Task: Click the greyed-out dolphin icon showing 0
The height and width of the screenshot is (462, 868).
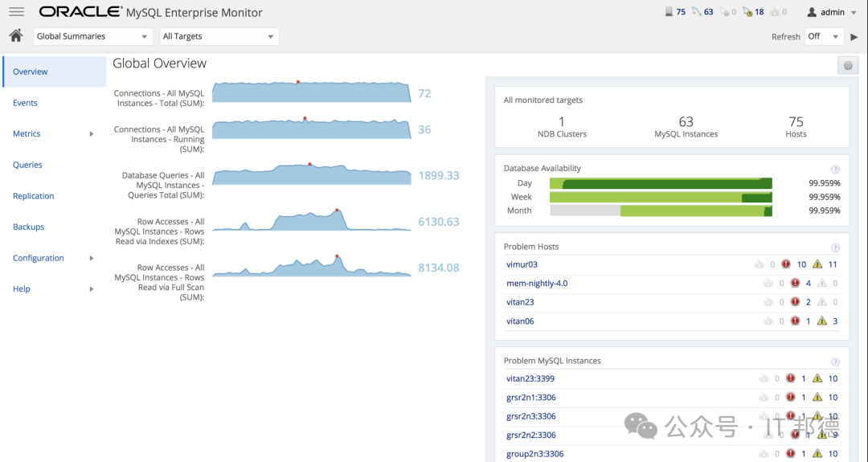Action: (724, 11)
